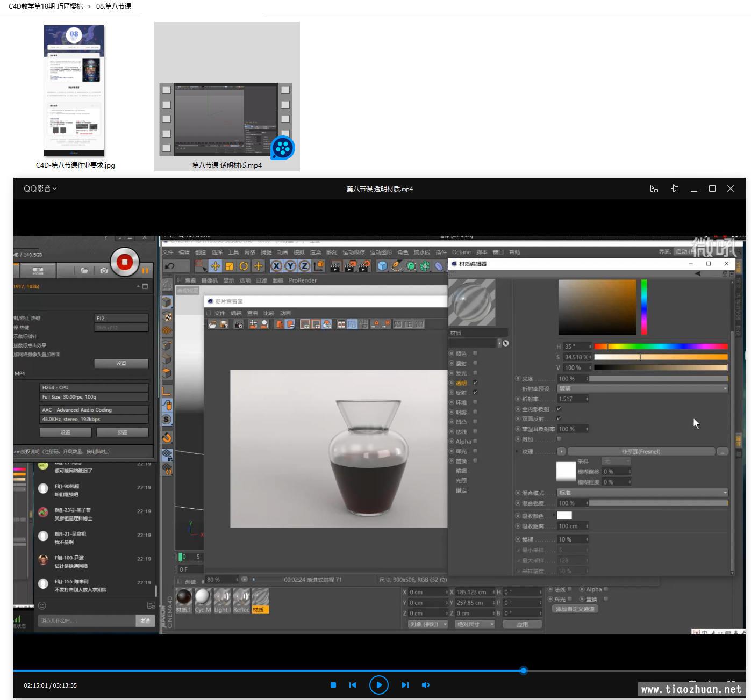Open render settings clapperboard gear icon
This screenshot has height=700, width=751.
click(x=364, y=266)
